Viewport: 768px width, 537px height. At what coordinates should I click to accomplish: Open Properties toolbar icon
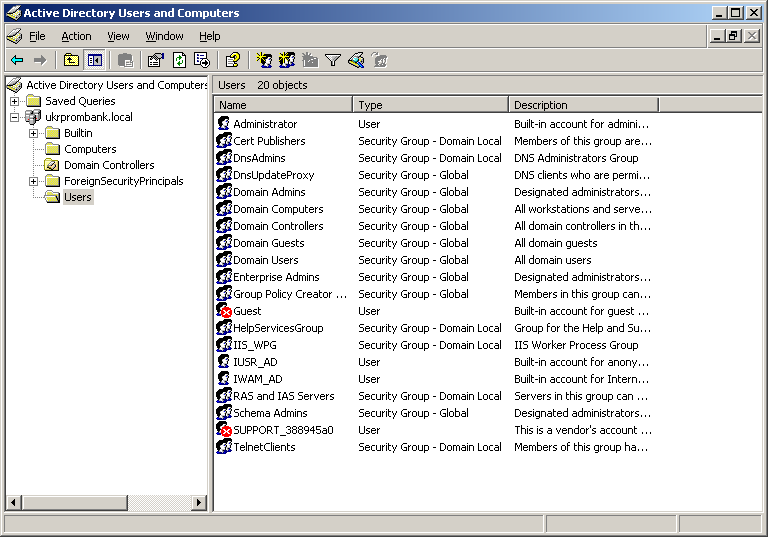tap(155, 60)
